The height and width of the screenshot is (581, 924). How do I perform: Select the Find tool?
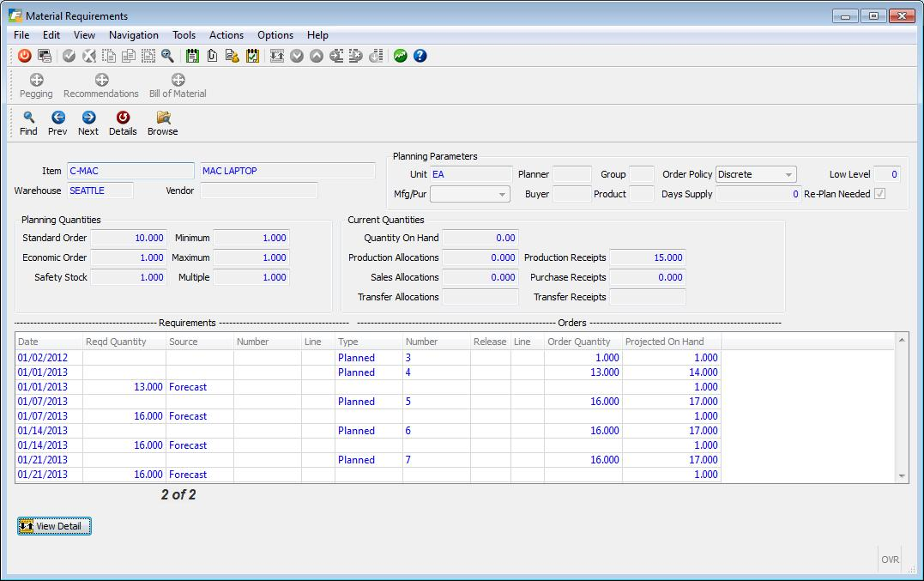(27, 122)
